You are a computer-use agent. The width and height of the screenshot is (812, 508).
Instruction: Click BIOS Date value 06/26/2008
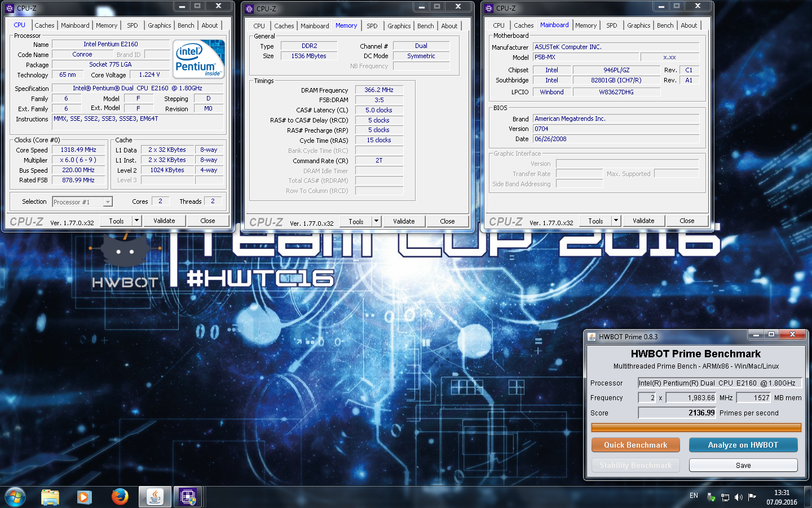pos(616,139)
